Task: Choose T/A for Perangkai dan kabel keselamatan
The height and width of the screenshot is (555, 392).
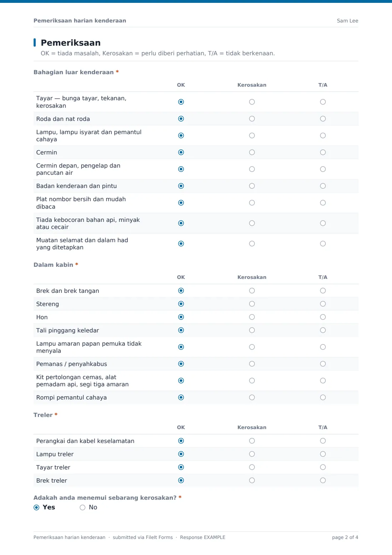Action: 323,441
